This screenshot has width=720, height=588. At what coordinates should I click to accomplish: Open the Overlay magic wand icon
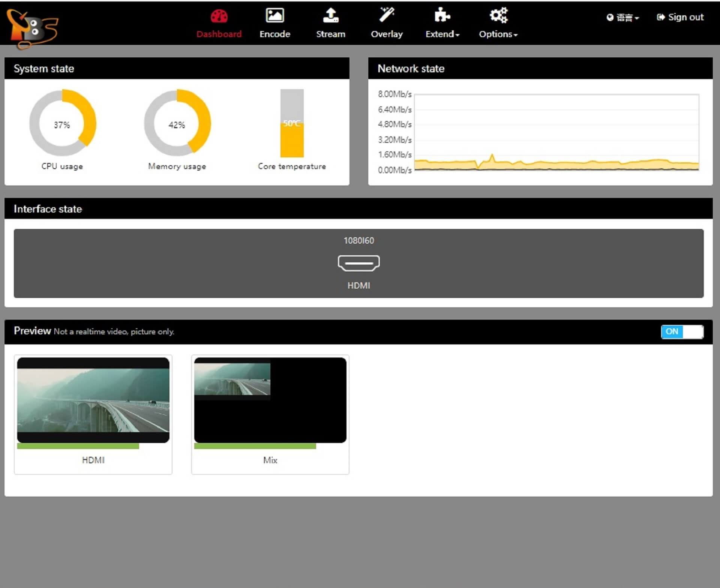387,15
